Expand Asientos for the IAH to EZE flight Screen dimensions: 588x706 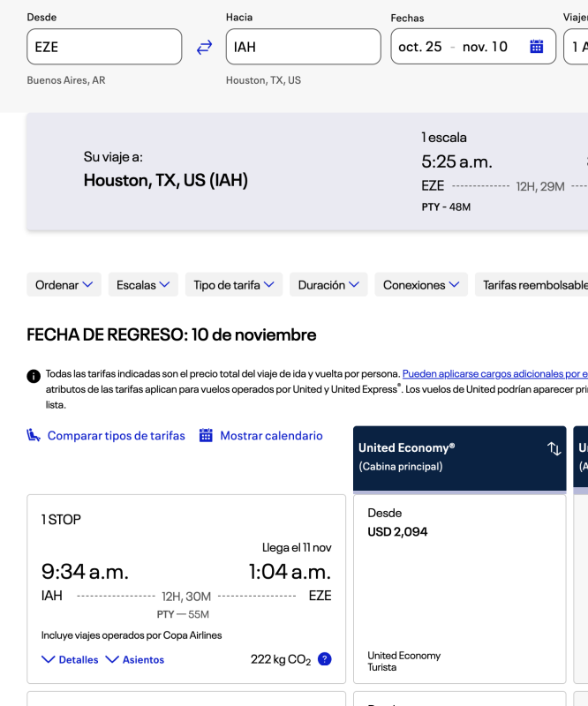[x=134, y=660]
